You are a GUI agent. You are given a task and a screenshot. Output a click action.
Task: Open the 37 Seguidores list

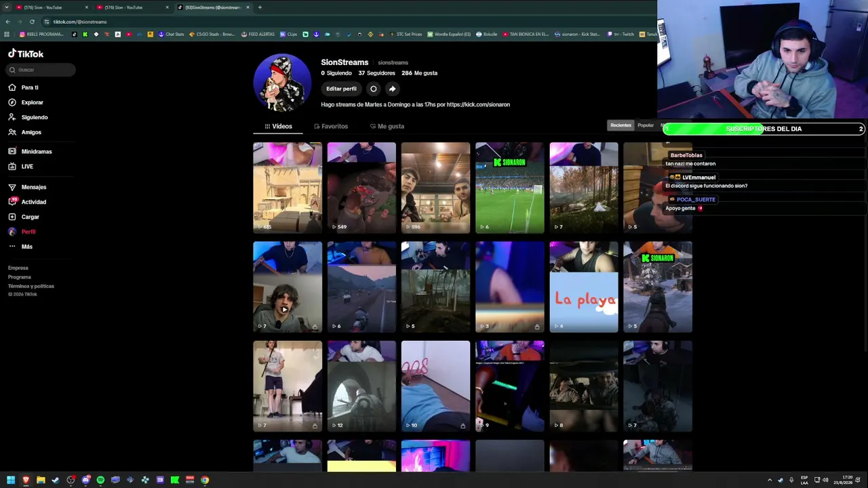coord(376,73)
